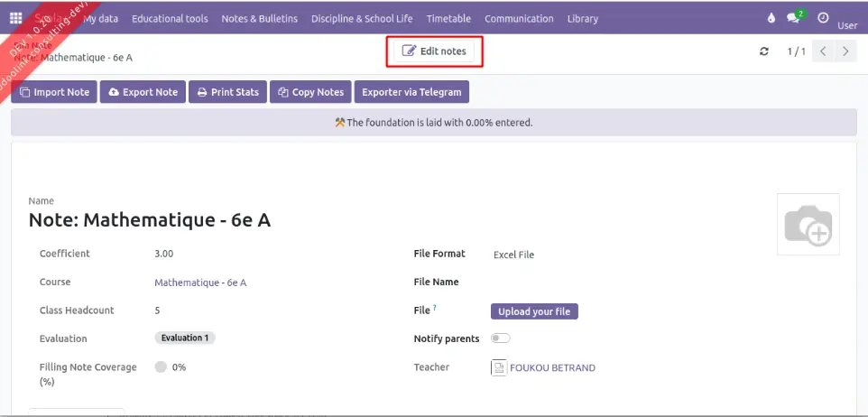Expand the Discipline & School Life menu
This screenshot has height=417, width=868.
362,18
